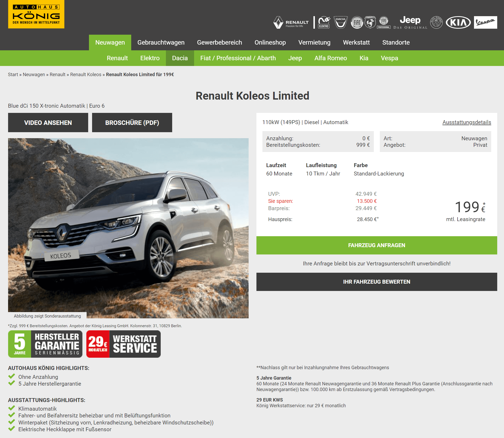The height and width of the screenshot is (438, 504).
Task: Click the Renault Elektro plug logo
Action: point(324,22)
